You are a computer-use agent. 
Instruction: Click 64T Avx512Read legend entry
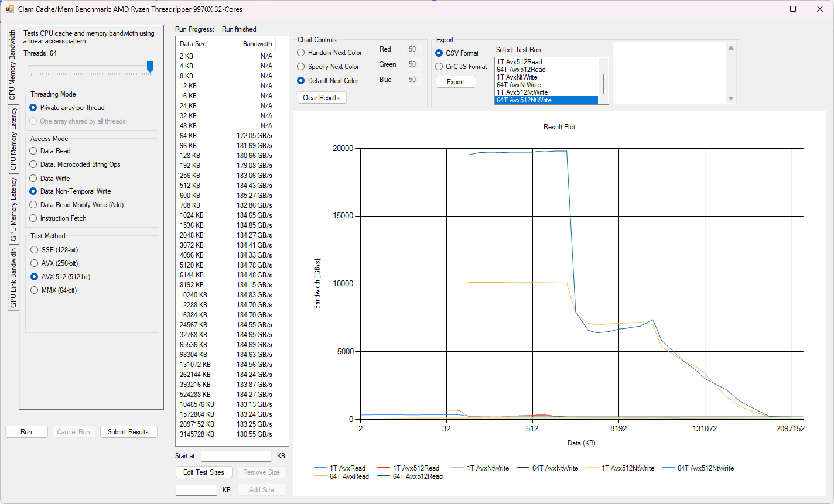click(410, 476)
